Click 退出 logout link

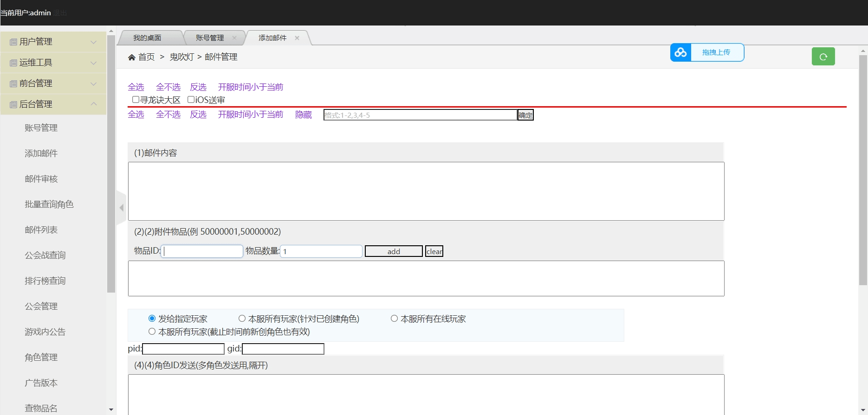(60, 13)
